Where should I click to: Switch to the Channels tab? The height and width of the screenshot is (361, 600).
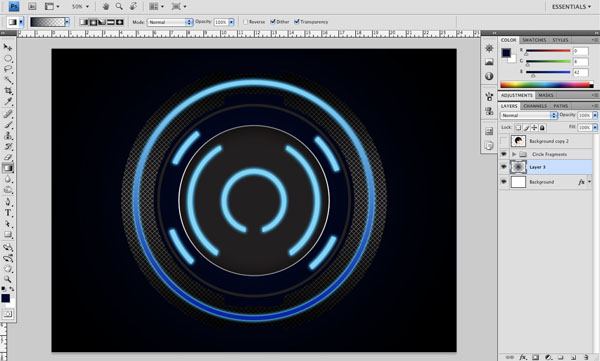tap(535, 106)
